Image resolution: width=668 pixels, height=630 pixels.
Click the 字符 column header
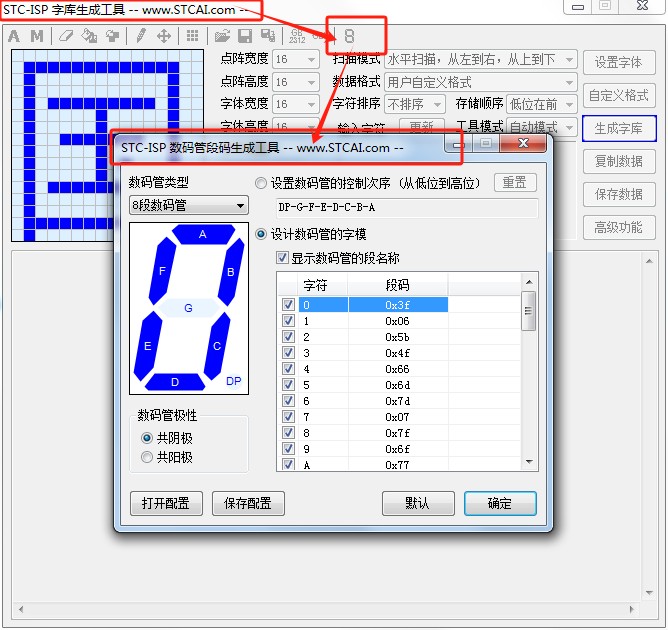pyautogui.click(x=323, y=285)
